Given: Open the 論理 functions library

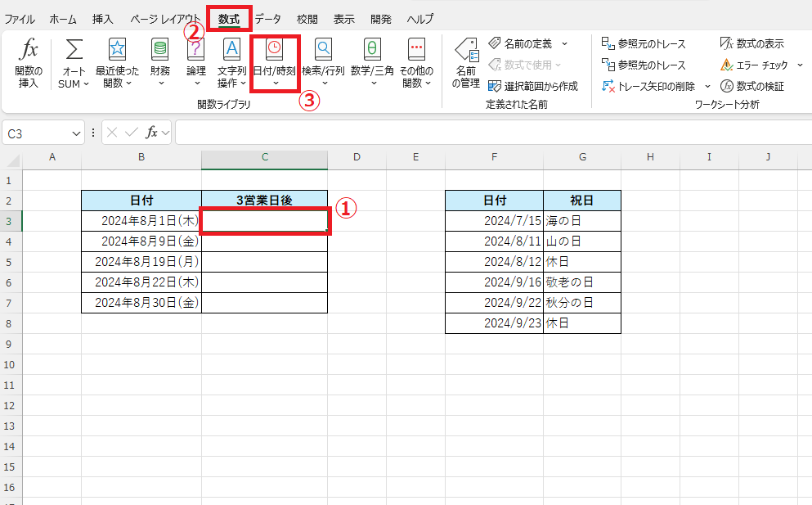Looking at the screenshot, I should click(195, 63).
